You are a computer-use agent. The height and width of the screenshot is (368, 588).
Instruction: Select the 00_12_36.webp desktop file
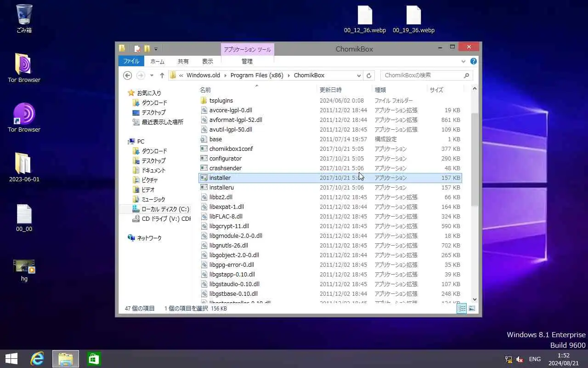click(x=365, y=20)
